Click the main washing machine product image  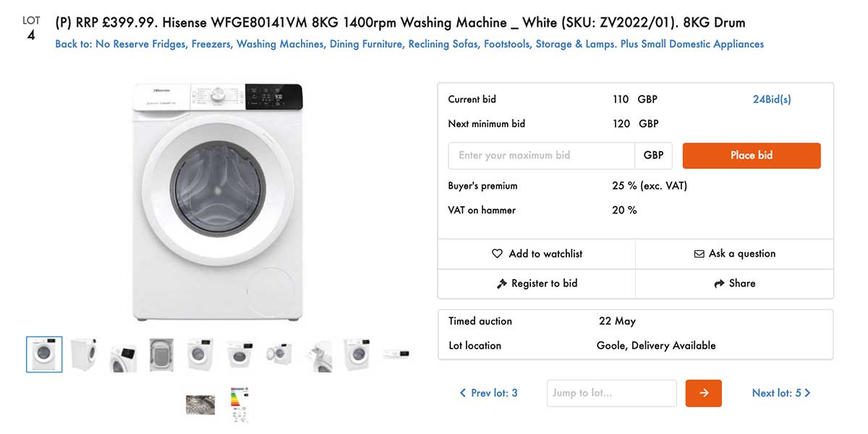point(217,202)
